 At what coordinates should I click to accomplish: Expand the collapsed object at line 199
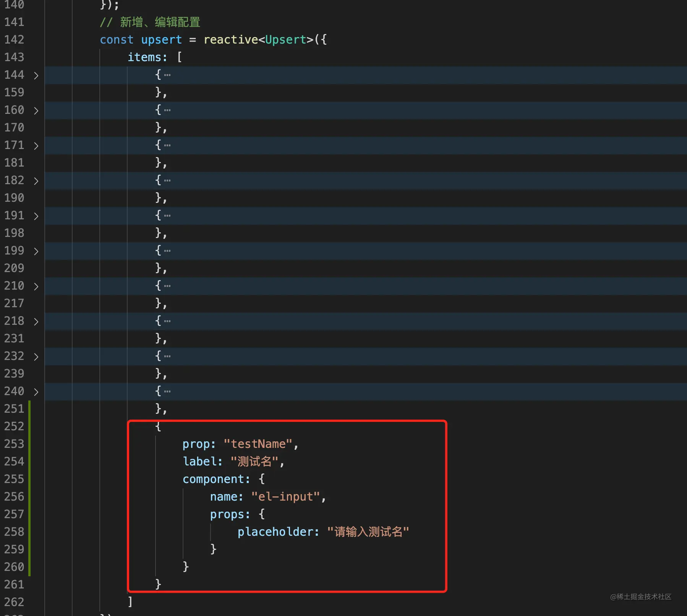point(36,251)
